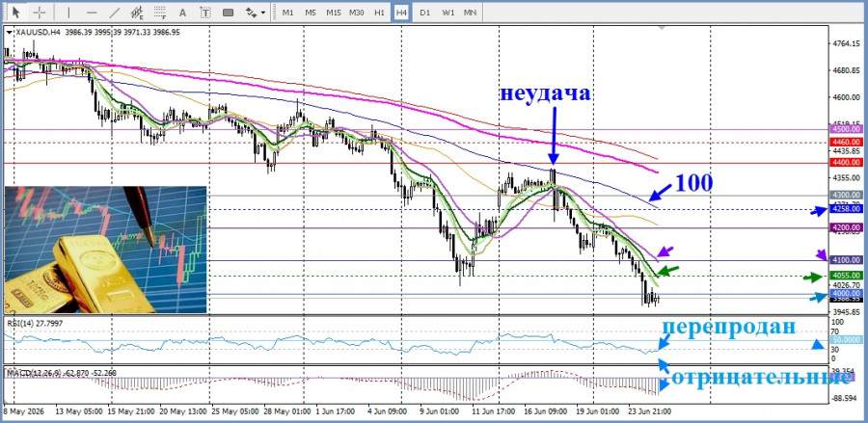Switch to H1 timeframe
868x423 pixels.
(379, 13)
